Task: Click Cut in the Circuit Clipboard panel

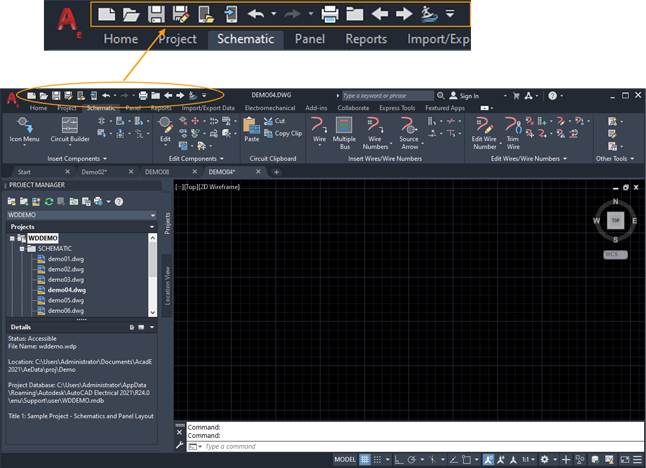Action: (274, 121)
